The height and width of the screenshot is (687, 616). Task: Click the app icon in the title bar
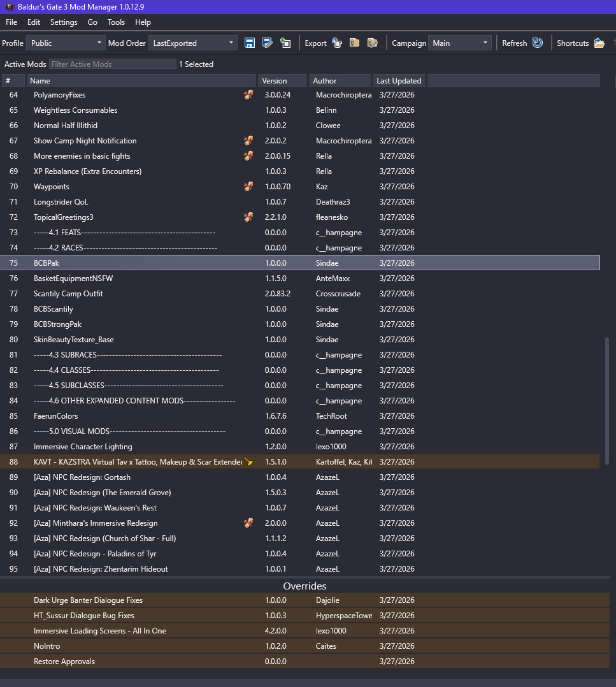tap(9, 6)
